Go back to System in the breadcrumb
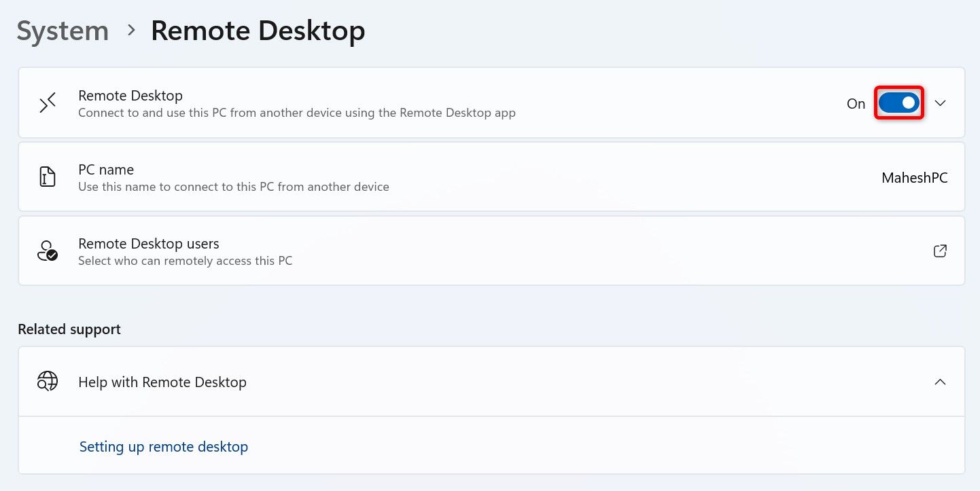Screen dimensions: 980x491 [x=63, y=31]
